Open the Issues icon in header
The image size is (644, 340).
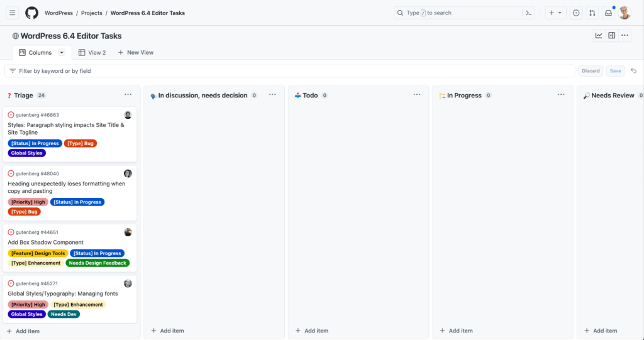tap(576, 13)
